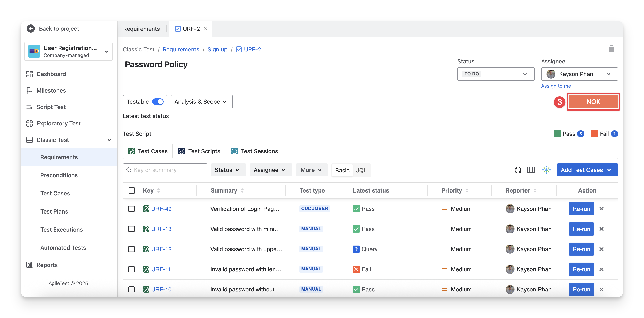
Task: Click the Key or summary search field
Action: pos(165,170)
